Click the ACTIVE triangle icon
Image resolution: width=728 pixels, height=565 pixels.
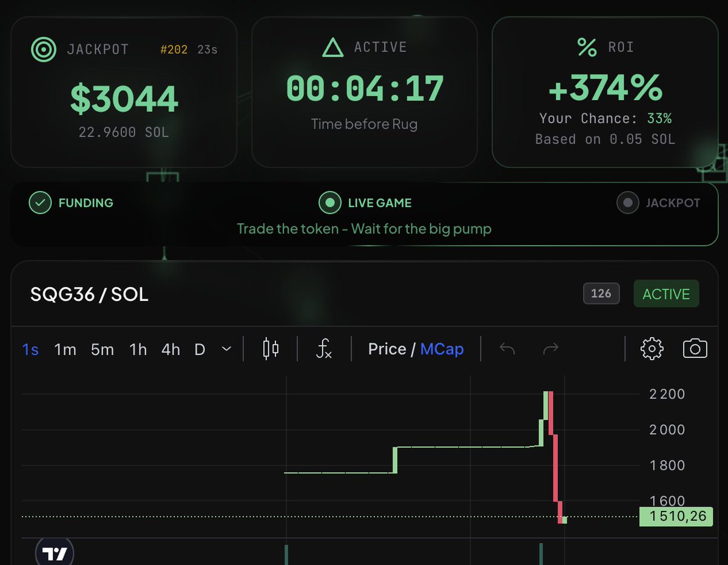point(332,47)
